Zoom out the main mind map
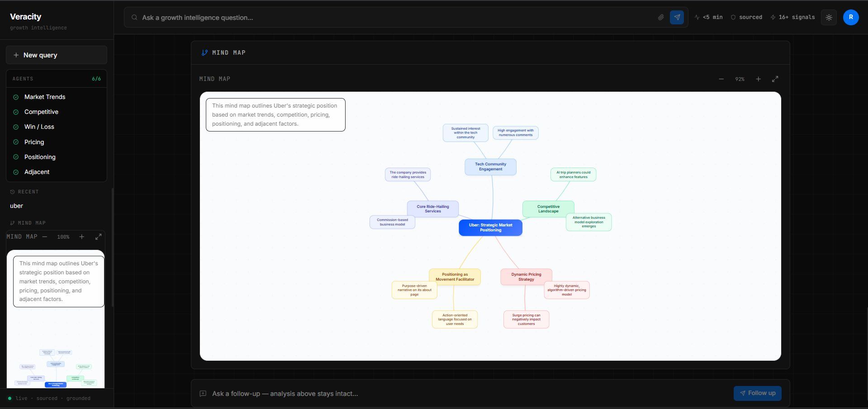The image size is (868, 409). (721, 79)
